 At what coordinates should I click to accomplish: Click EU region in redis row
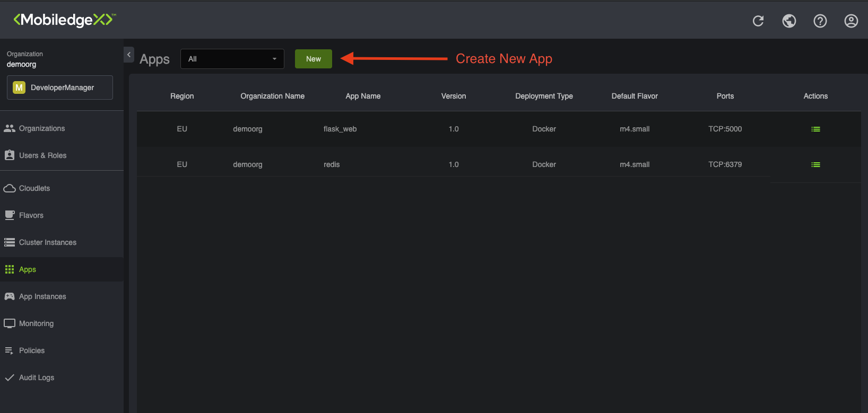pos(182,164)
